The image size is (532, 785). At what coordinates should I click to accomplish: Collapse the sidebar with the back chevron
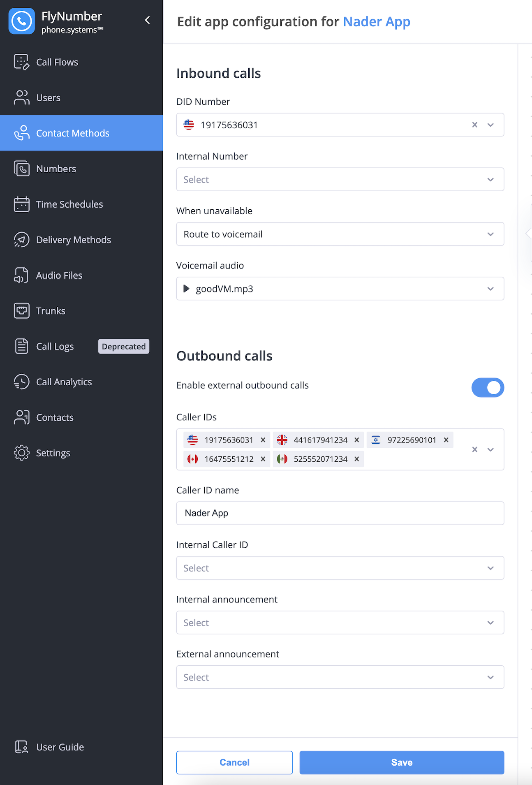click(147, 20)
